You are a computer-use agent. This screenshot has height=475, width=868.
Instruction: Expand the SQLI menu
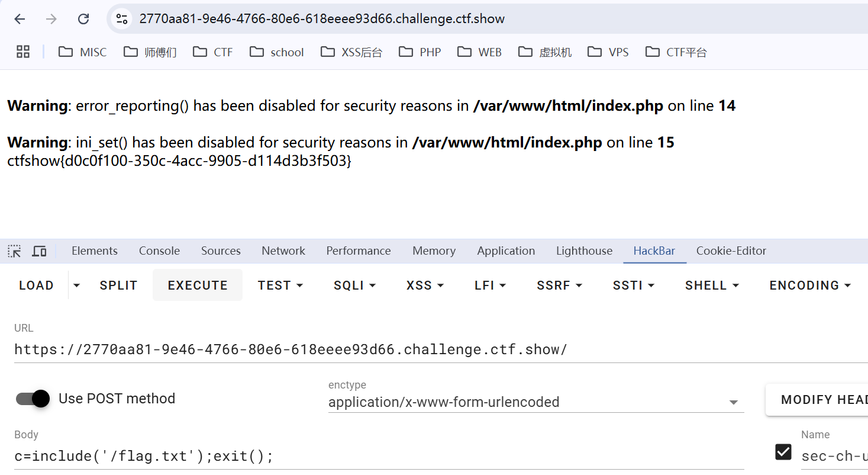(x=354, y=285)
